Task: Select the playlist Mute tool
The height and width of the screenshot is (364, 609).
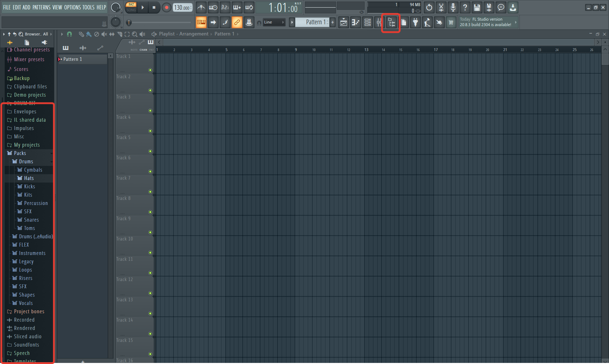Action: [104, 34]
